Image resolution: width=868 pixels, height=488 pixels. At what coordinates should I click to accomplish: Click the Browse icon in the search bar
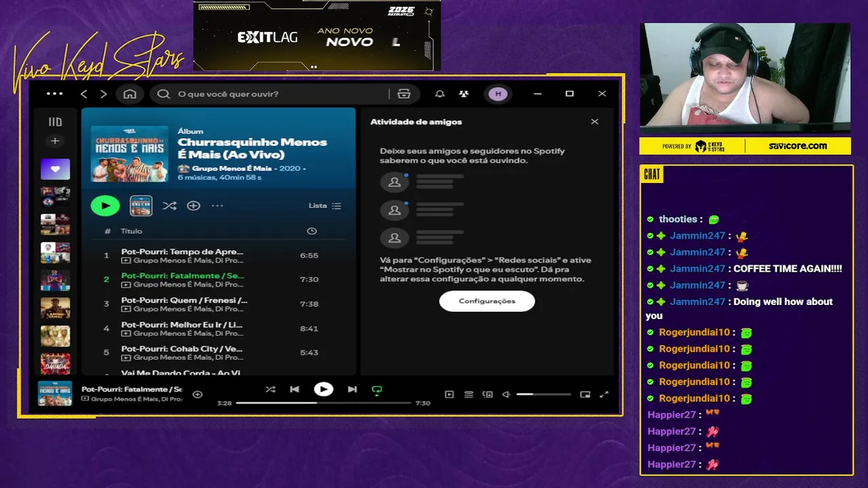404,94
